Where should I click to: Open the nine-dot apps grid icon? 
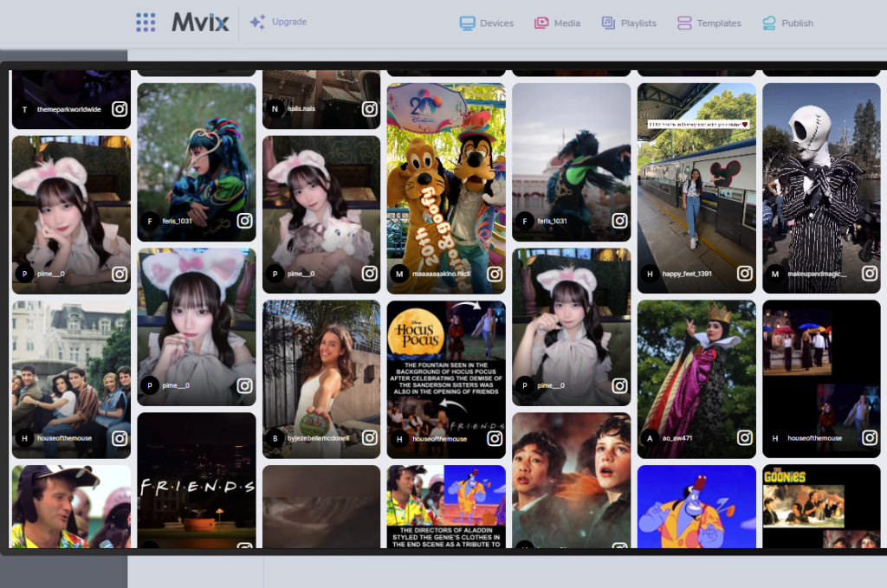[146, 23]
